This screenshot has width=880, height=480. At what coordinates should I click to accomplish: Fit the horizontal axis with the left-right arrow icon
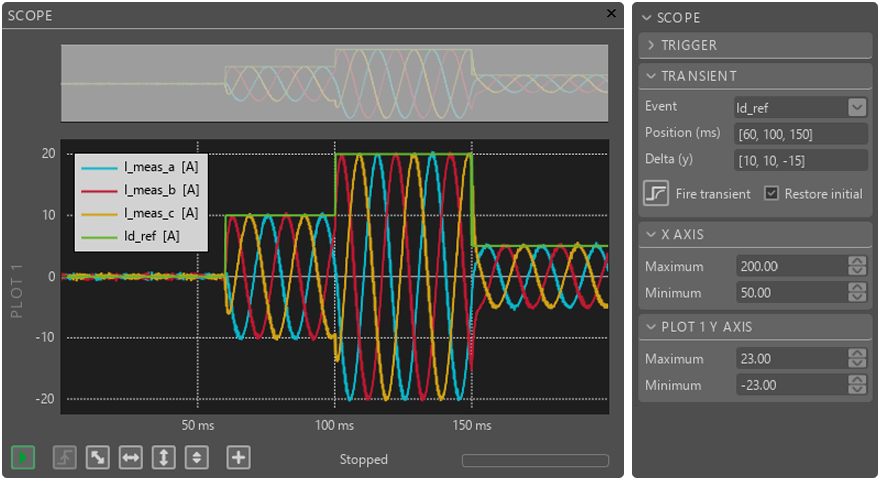[x=131, y=458]
